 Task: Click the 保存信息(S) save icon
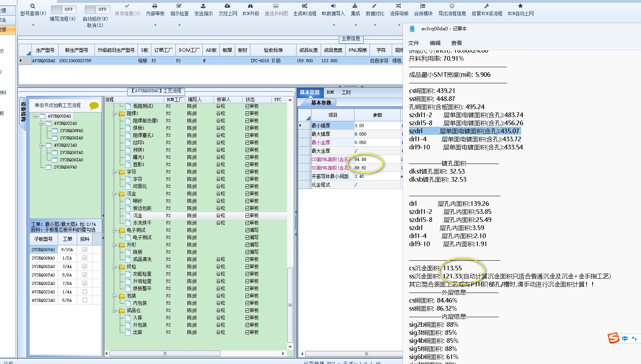[x=127, y=6]
